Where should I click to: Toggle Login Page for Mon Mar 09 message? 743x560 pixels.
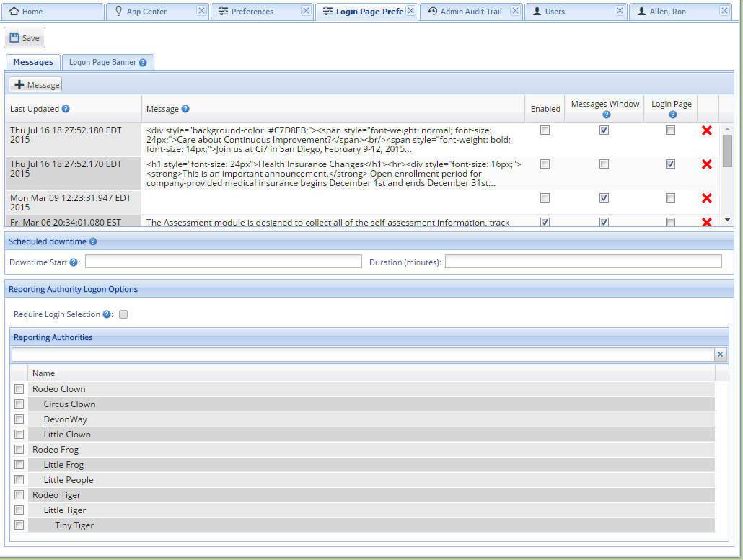[x=670, y=198]
